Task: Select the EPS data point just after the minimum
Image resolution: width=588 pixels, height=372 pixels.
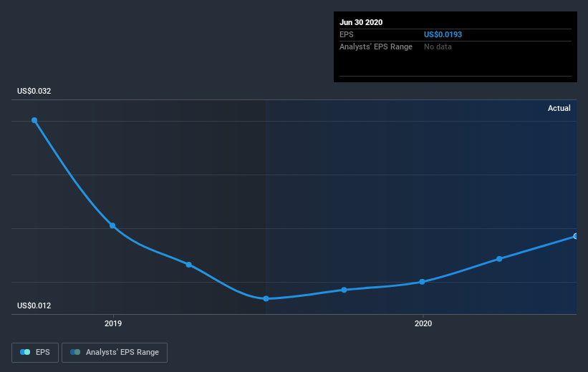Action: (344, 290)
